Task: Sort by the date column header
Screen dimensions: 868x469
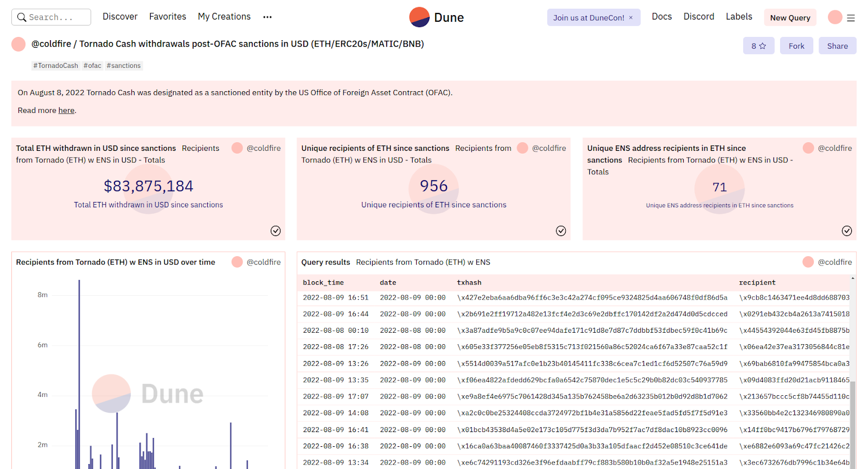Action: (x=388, y=283)
